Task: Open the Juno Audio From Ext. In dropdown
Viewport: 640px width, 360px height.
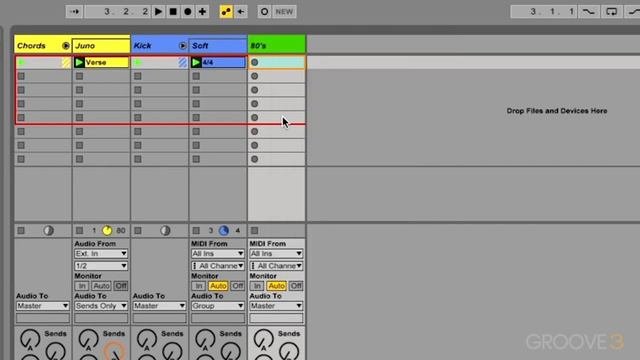Action: (101, 253)
